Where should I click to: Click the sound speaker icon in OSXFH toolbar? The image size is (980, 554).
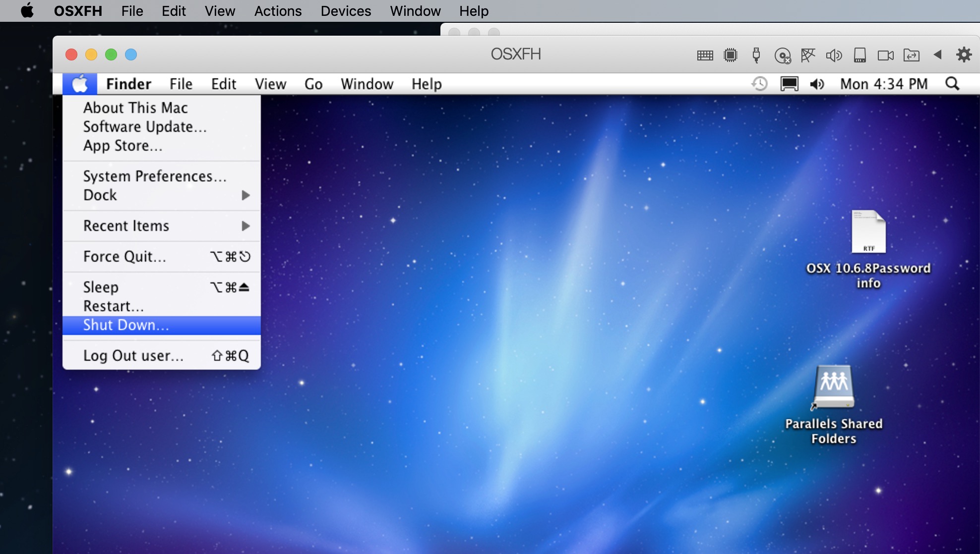(834, 55)
